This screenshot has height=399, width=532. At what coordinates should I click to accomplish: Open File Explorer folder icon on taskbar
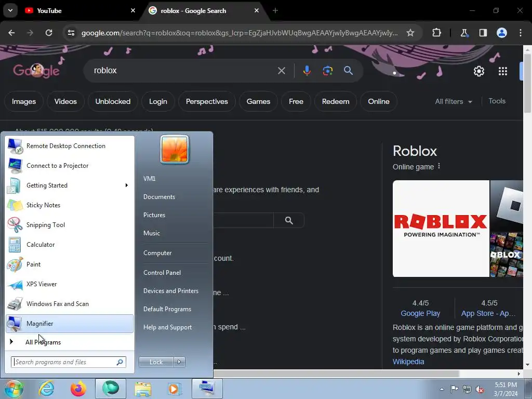coord(143,389)
